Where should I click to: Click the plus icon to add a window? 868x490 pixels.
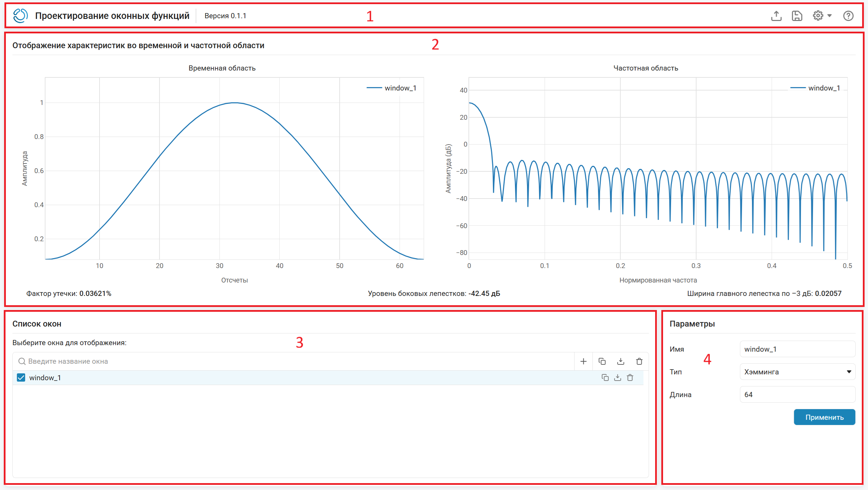click(583, 361)
